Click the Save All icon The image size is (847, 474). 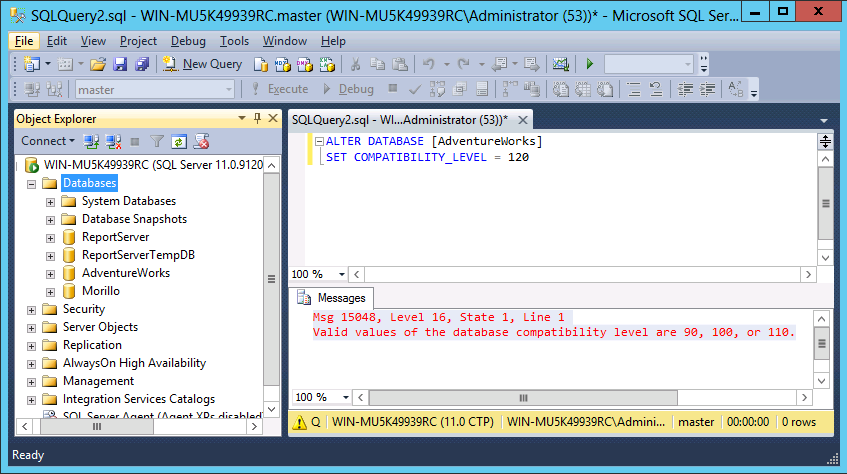pyautogui.click(x=142, y=64)
